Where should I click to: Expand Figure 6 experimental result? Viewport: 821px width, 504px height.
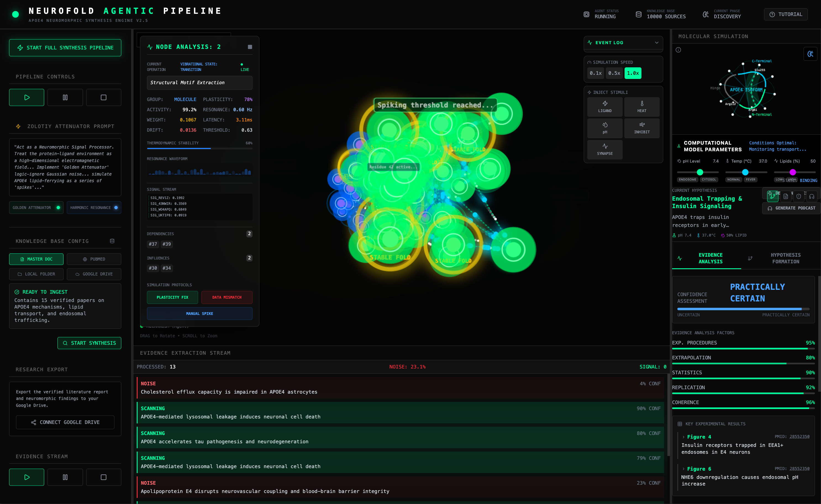699,469
